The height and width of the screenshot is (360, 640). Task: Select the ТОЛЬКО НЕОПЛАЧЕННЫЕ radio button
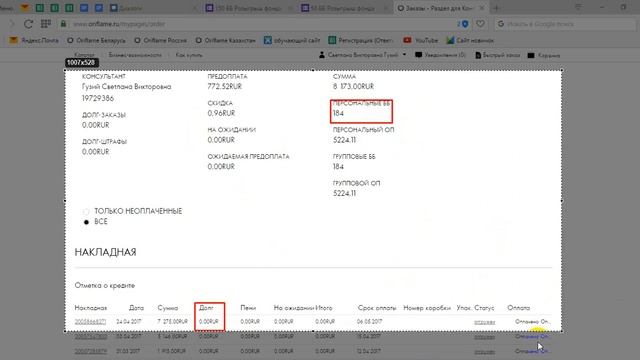point(86,211)
